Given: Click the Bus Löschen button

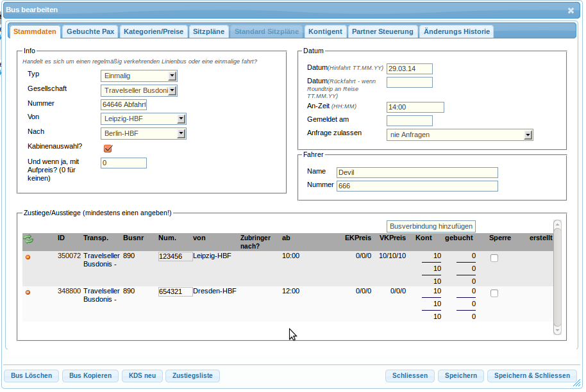Looking at the screenshot, I should [x=31, y=376].
